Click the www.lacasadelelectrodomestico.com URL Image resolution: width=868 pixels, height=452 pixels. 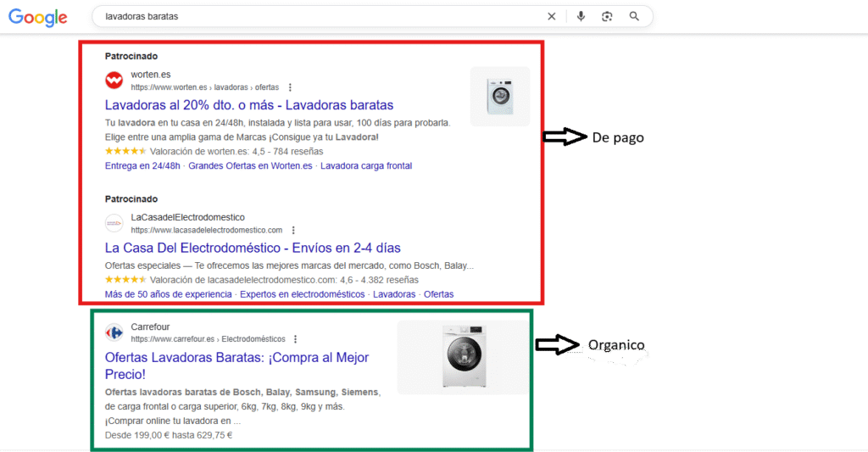(x=207, y=231)
